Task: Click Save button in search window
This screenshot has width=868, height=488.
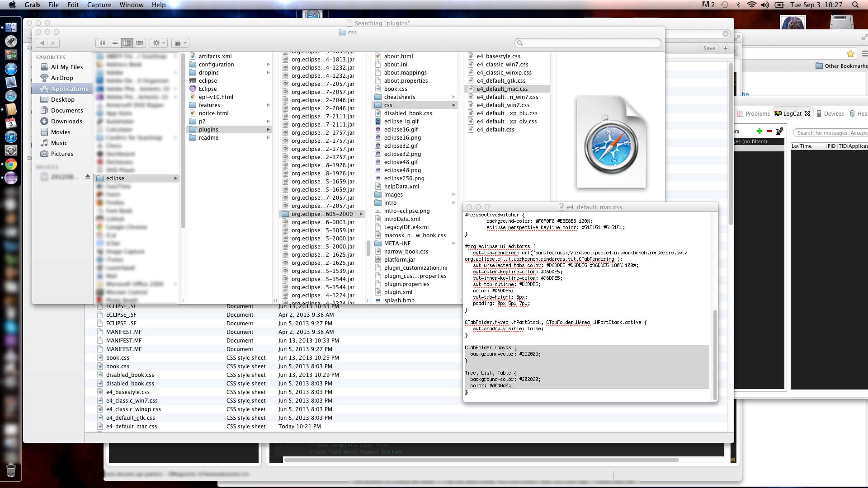Action: pyautogui.click(x=709, y=48)
